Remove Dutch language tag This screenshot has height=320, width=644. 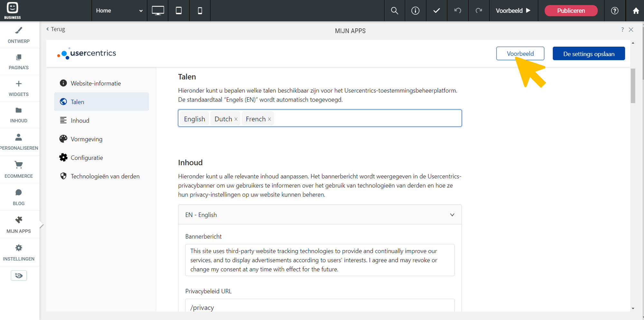pyautogui.click(x=236, y=119)
